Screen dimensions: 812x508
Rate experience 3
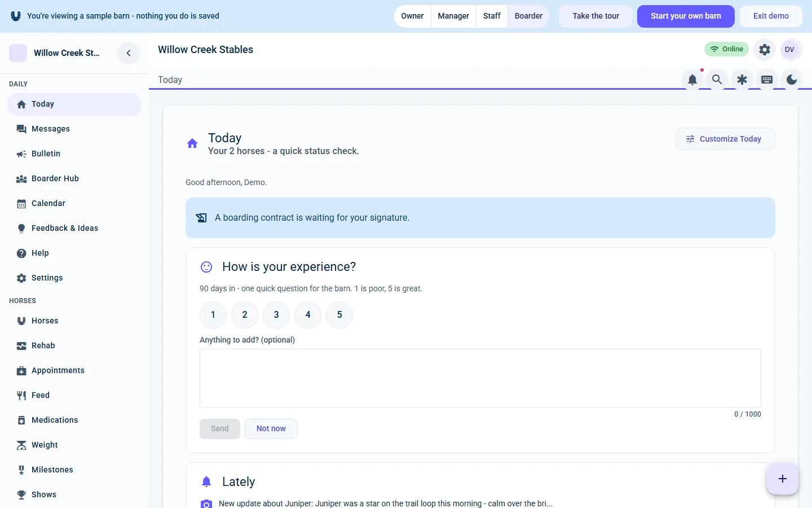tap(276, 314)
